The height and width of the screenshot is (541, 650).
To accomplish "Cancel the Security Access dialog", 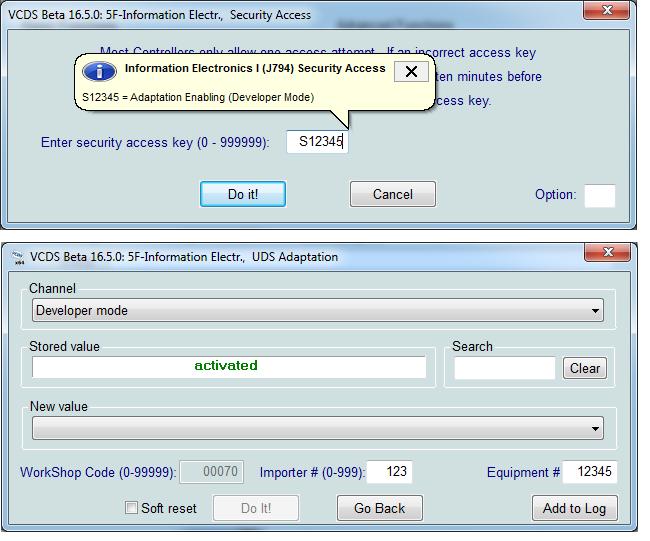I will (x=392, y=194).
